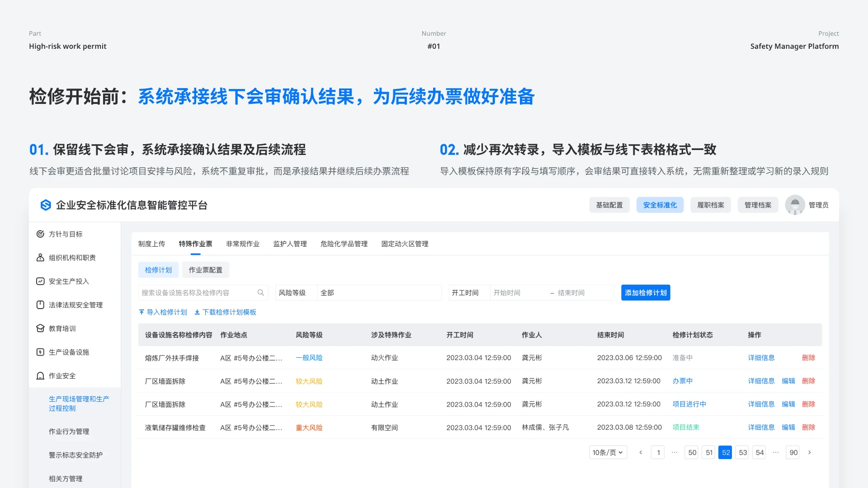Click the 添加检修计划 button
The height and width of the screenshot is (488, 868).
coord(646,293)
